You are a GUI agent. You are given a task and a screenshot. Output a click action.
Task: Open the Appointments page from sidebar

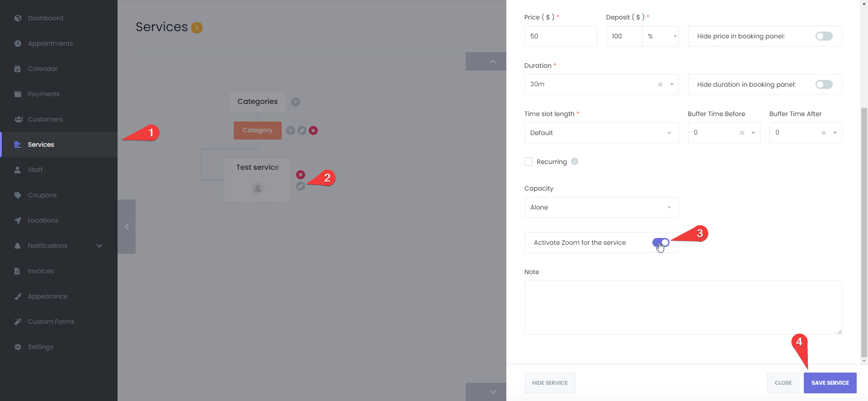click(50, 43)
